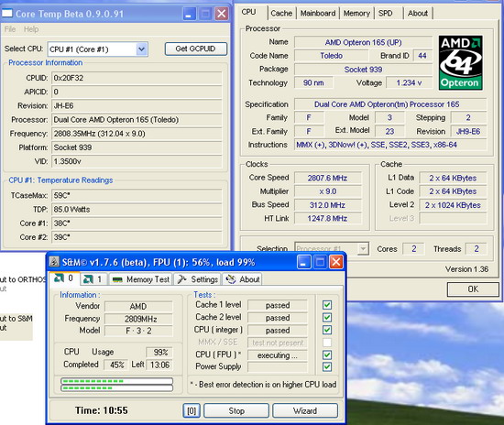This screenshot has width=504, height=425.
Task: Click the Revision JH-E6 field in Core Temp
Action: pyautogui.click(x=137, y=105)
